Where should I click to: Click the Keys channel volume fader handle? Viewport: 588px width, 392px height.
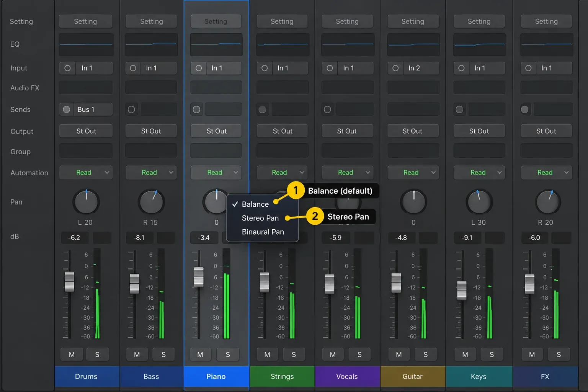pyautogui.click(x=462, y=290)
